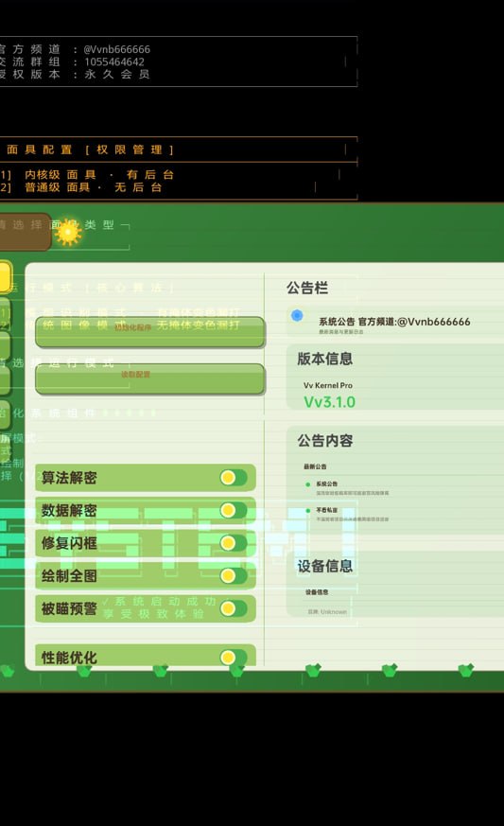Select the second green-dot announcement entry

pos(348,514)
